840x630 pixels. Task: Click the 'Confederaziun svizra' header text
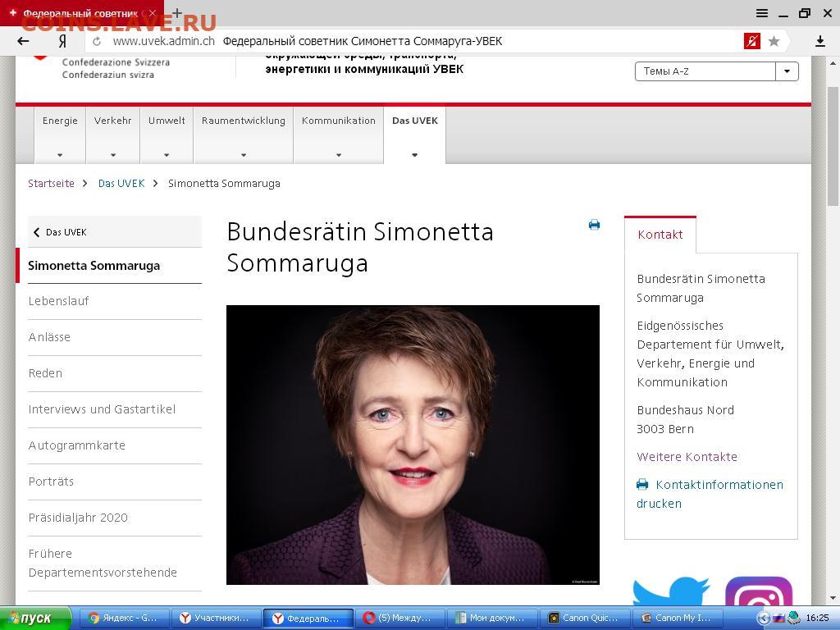pos(108,75)
